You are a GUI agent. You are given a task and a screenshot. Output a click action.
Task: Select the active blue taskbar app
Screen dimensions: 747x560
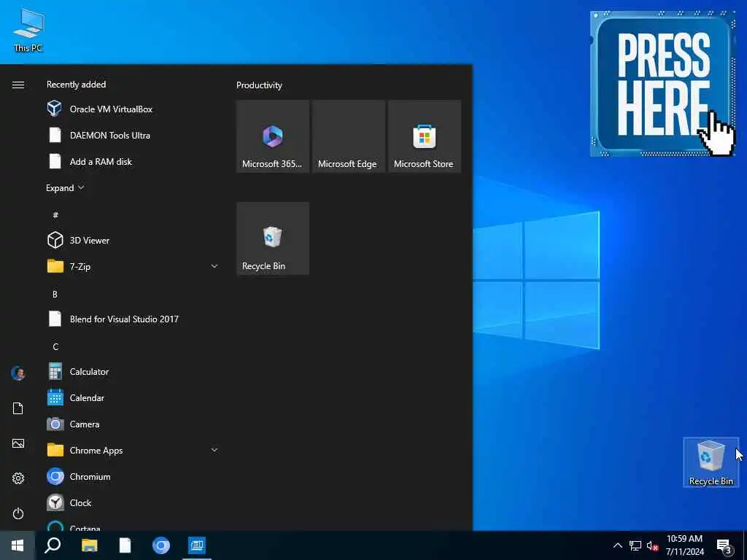197,545
